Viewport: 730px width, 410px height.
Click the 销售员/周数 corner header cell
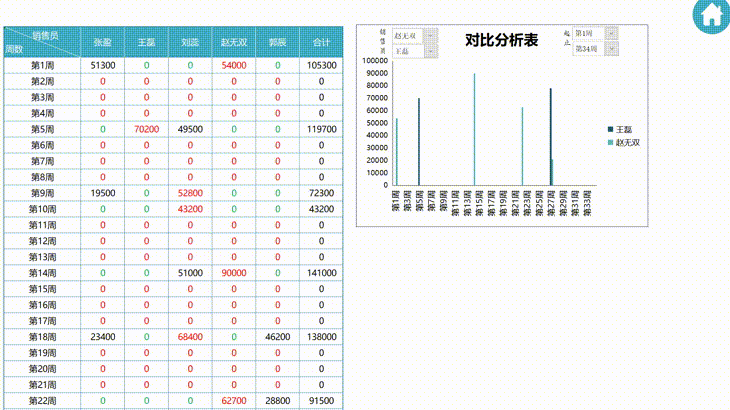[42, 42]
